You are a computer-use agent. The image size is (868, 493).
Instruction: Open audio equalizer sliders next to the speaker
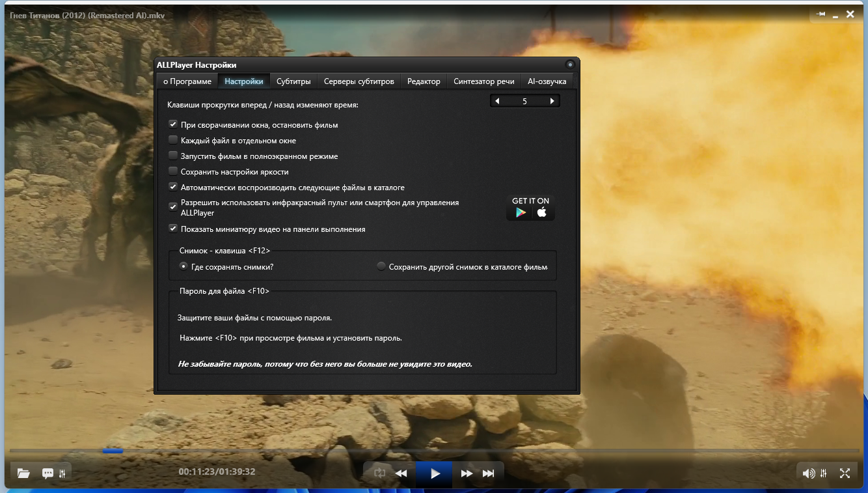824,473
